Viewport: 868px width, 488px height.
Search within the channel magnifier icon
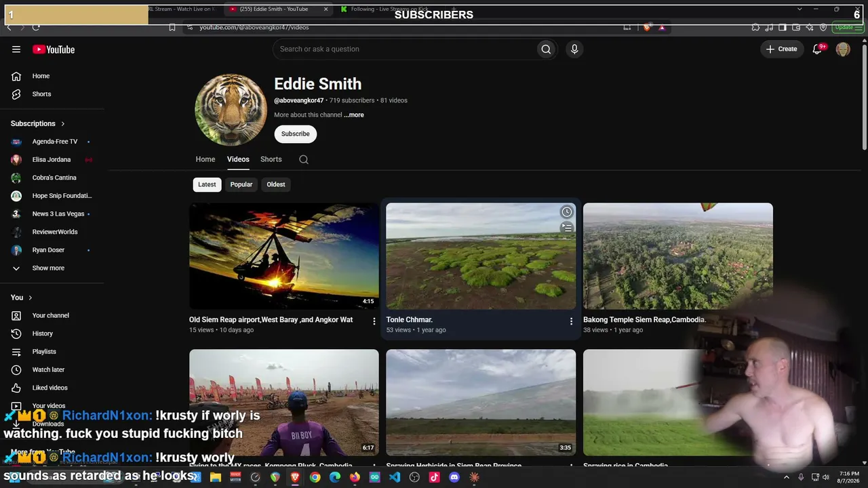(304, 159)
